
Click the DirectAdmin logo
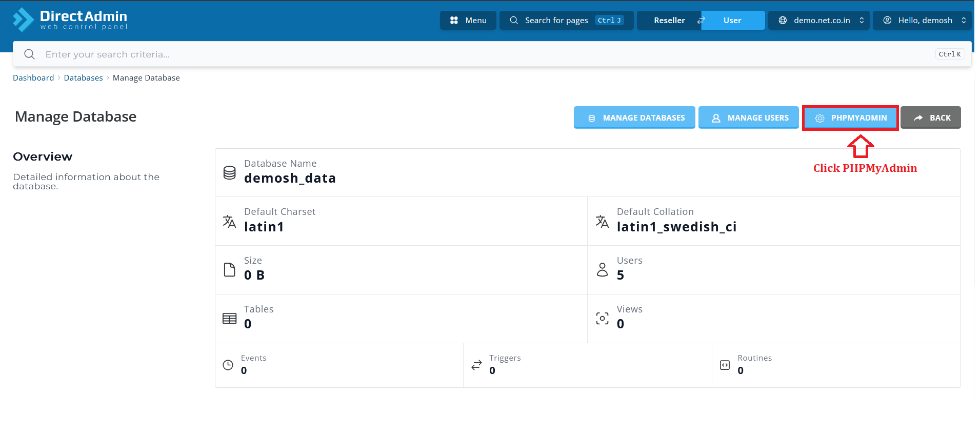click(x=70, y=20)
